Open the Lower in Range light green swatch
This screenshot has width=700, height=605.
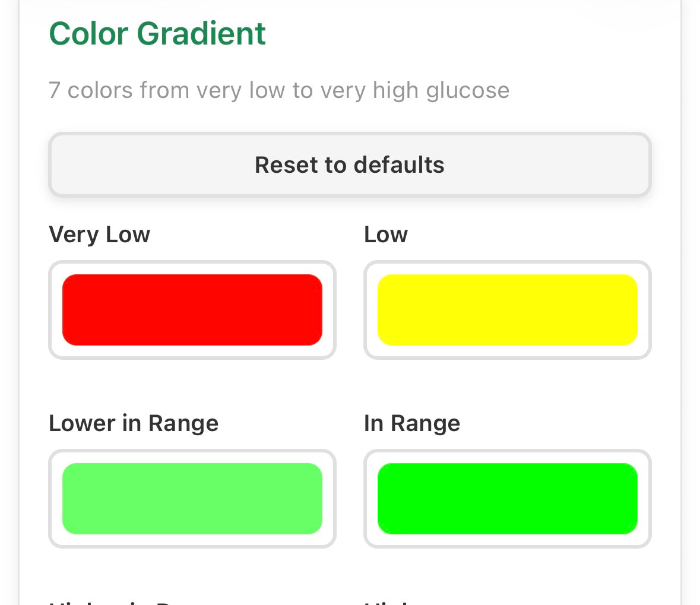click(x=192, y=498)
